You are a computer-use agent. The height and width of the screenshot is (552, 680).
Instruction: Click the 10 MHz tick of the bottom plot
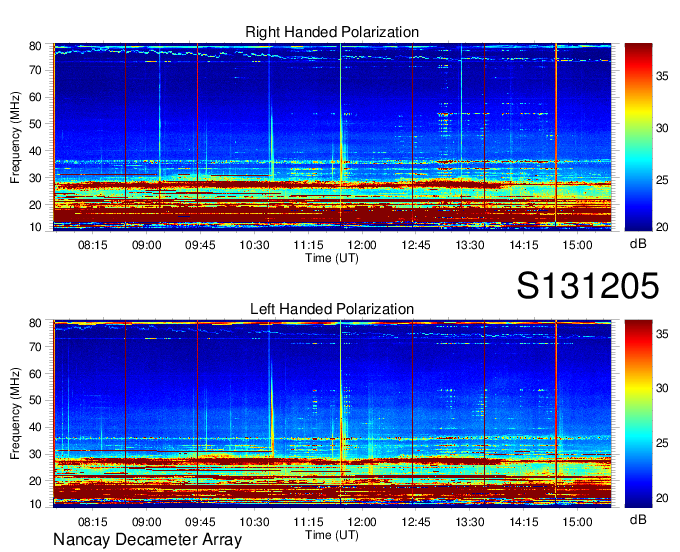[35, 504]
